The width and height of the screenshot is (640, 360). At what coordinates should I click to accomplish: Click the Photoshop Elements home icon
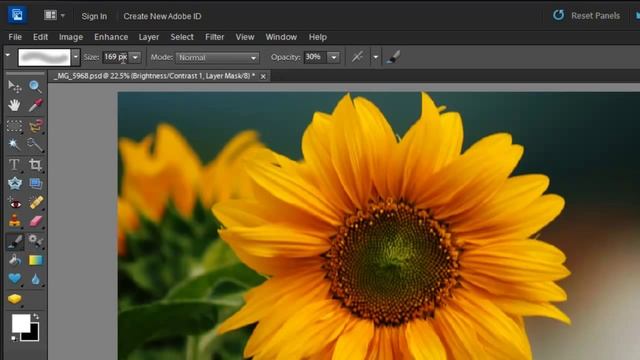(17, 15)
